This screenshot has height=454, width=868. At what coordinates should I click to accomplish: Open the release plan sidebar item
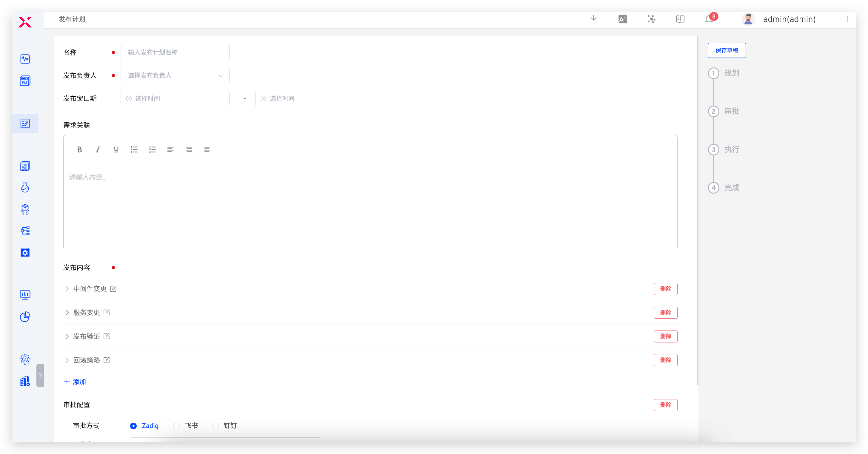25,123
